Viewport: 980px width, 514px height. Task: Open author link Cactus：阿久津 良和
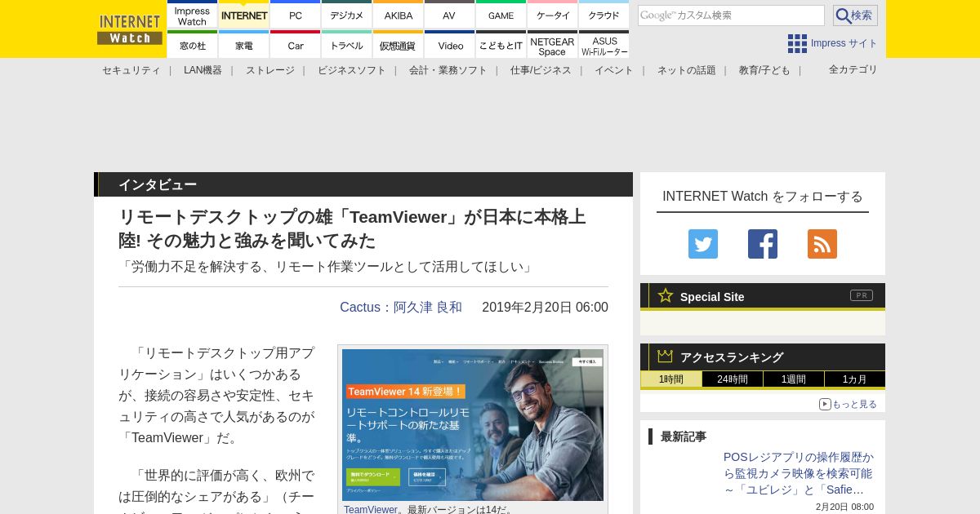click(x=401, y=307)
